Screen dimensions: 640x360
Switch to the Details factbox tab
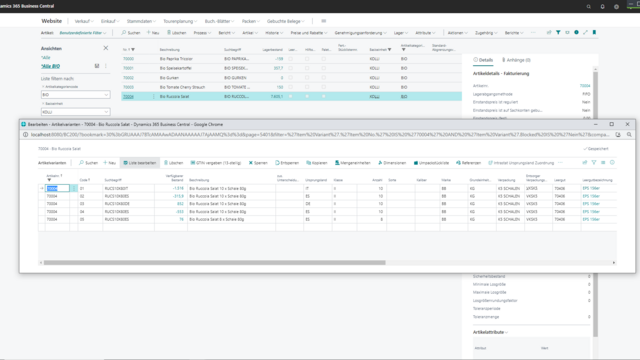(x=483, y=60)
